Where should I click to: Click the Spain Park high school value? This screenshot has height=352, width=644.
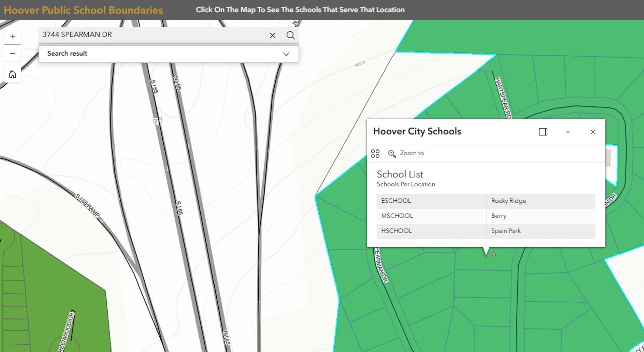(x=506, y=231)
